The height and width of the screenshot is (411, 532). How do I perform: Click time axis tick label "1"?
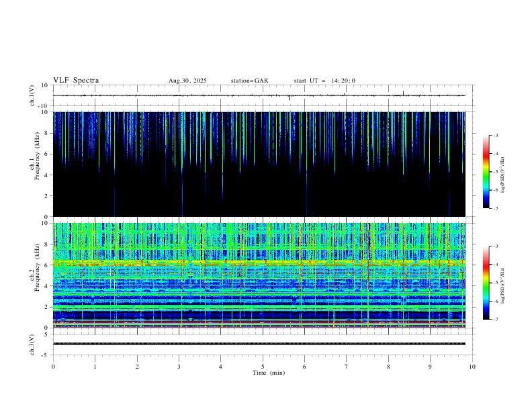click(95, 367)
